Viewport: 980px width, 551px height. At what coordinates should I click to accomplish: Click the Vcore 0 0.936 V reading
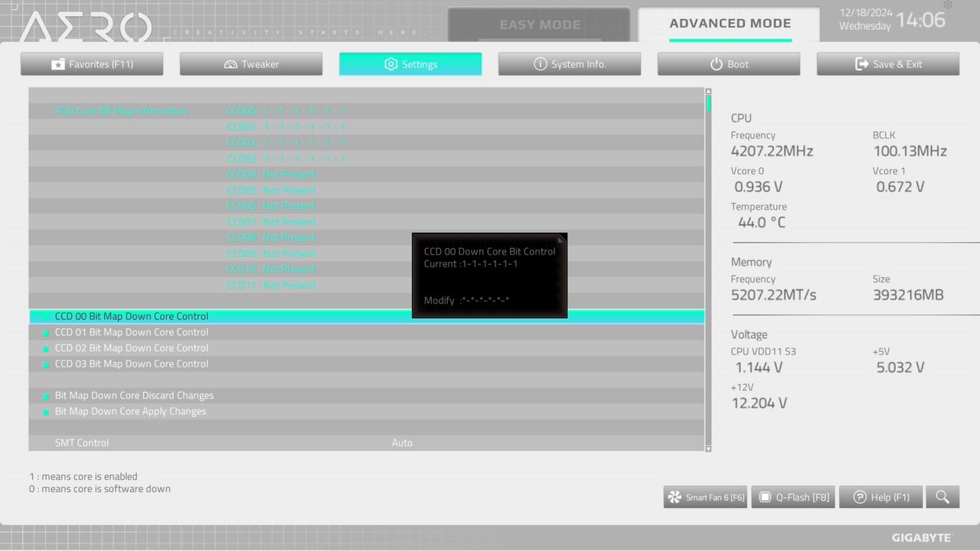tap(758, 187)
